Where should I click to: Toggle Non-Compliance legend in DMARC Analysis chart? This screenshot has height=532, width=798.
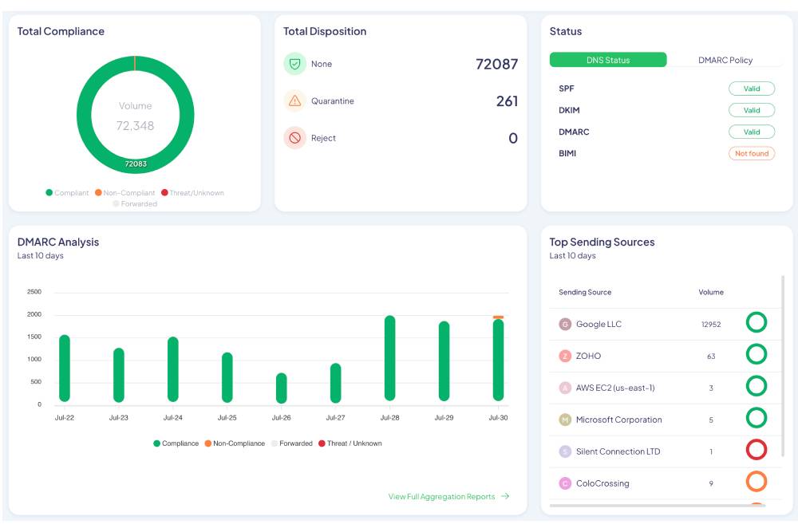(234, 443)
